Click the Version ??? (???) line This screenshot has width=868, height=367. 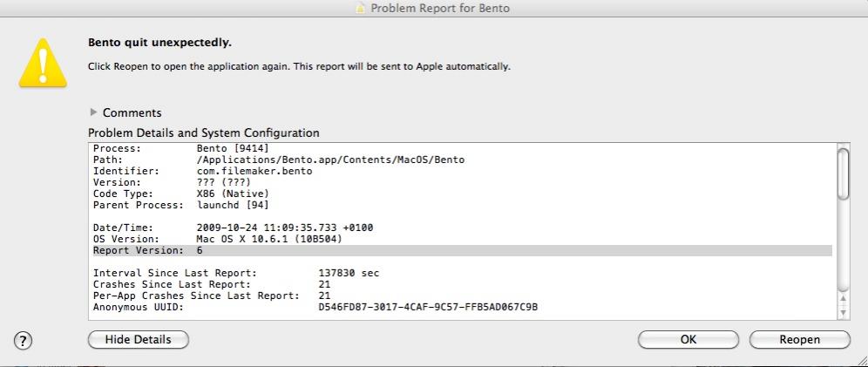pos(173,183)
